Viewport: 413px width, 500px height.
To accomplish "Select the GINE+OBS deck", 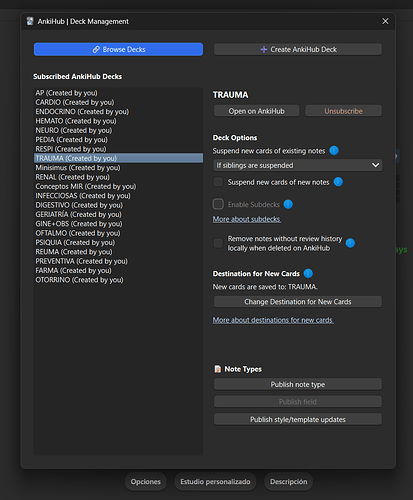I will pos(118,224).
